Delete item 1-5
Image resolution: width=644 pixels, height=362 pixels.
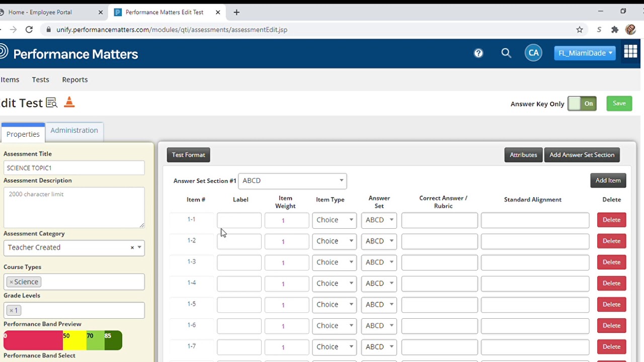tap(611, 304)
